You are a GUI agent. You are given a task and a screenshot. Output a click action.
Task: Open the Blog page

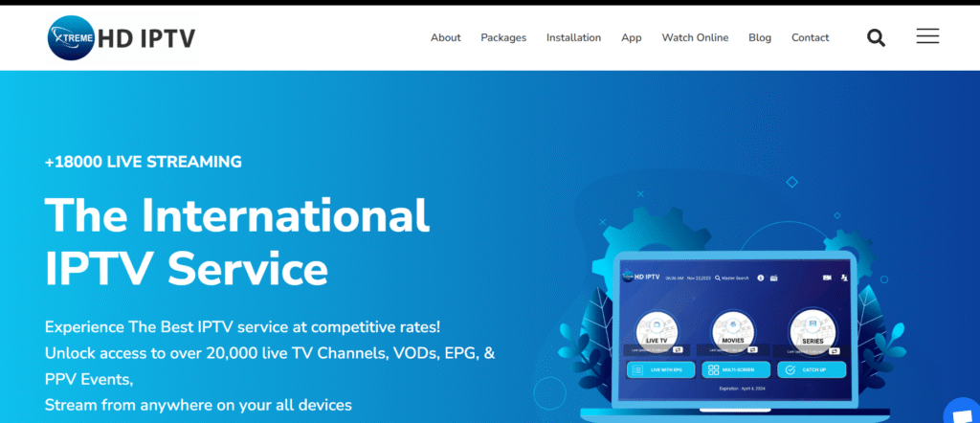coord(759,38)
